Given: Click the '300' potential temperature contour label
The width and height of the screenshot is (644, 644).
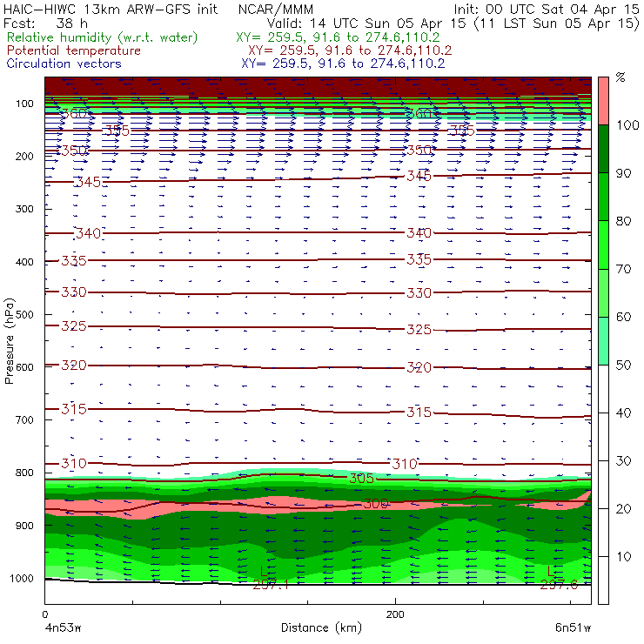Looking at the screenshot, I should click(x=376, y=503).
